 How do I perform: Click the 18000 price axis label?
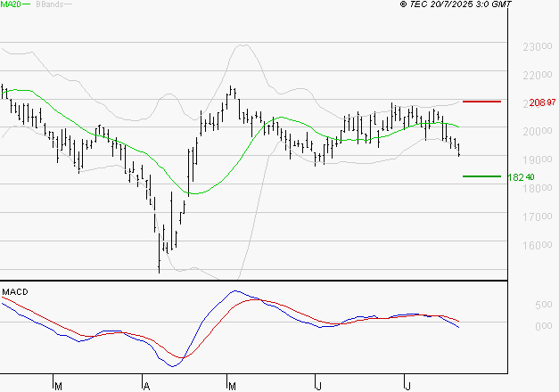tap(538, 188)
